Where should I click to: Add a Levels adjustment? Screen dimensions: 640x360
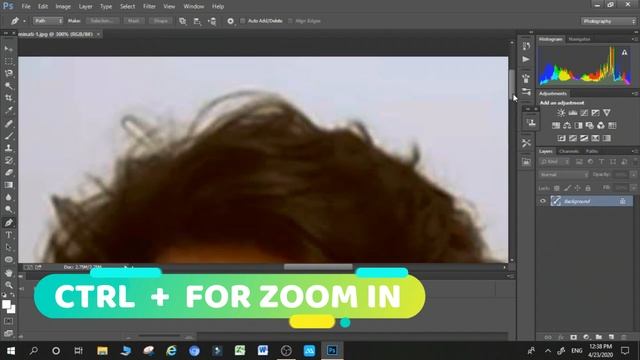point(573,113)
